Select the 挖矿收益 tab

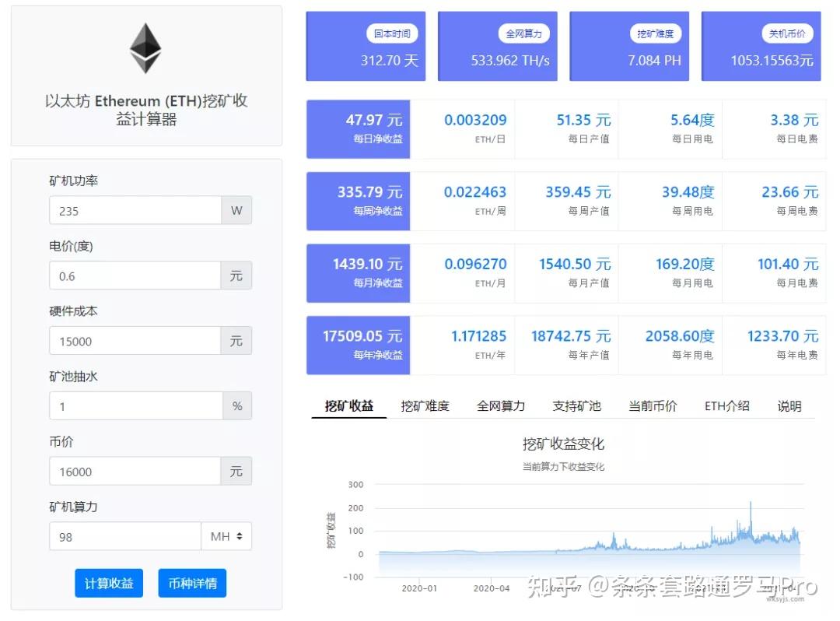tap(348, 406)
